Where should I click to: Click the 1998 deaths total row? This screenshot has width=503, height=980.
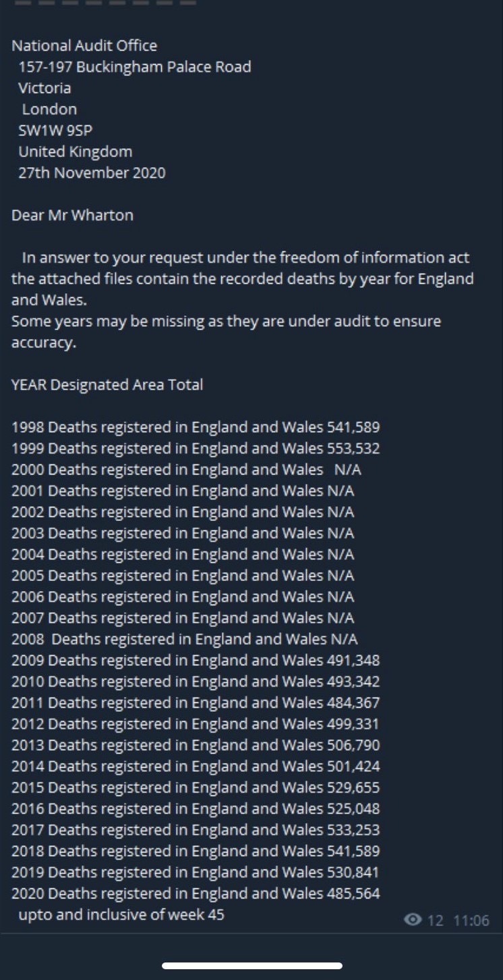coord(196,427)
